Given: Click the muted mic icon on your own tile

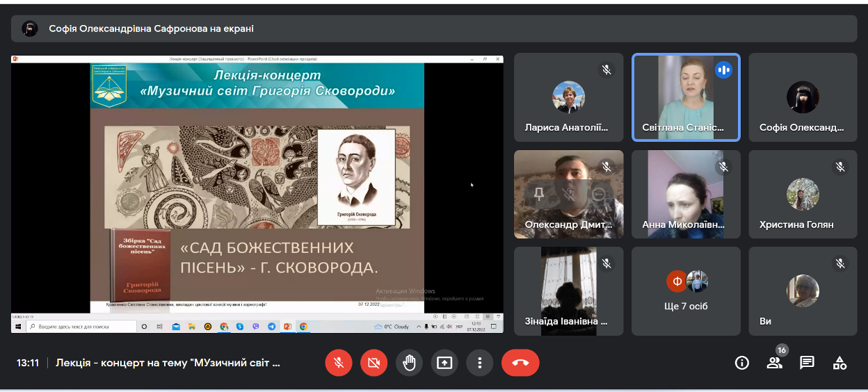Looking at the screenshot, I should click(840, 263).
